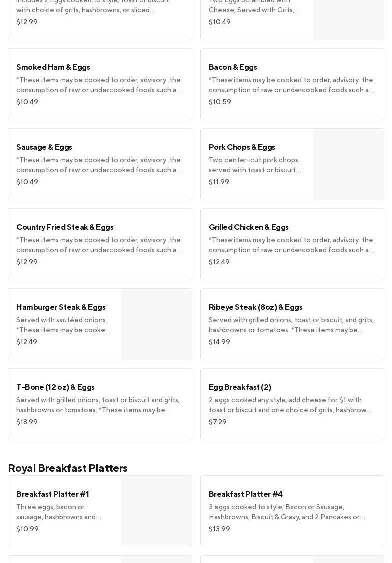392x563 pixels.
Task: Select the Bacon & Eggs menu card
Action: tap(292, 84)
